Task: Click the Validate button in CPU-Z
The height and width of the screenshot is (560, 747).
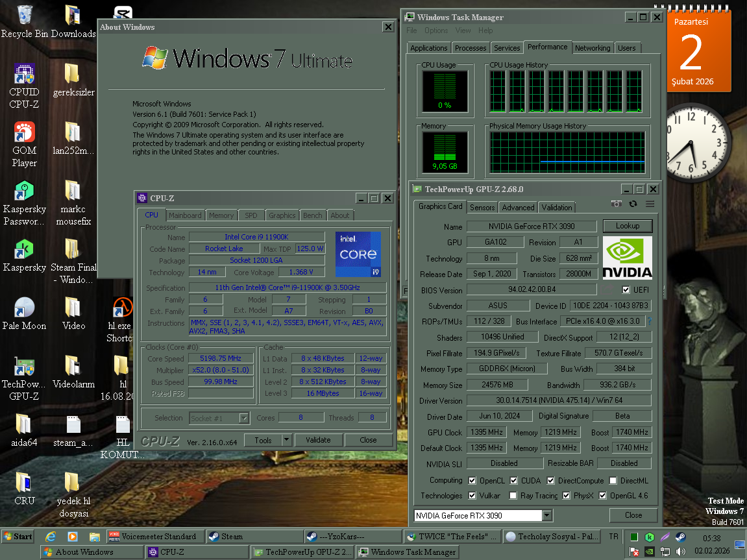Action: [x=318, y=440]
